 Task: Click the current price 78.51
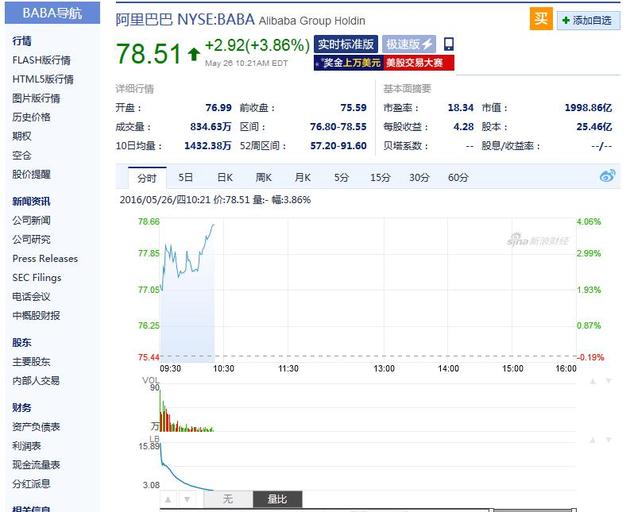[x=149, y=54]
